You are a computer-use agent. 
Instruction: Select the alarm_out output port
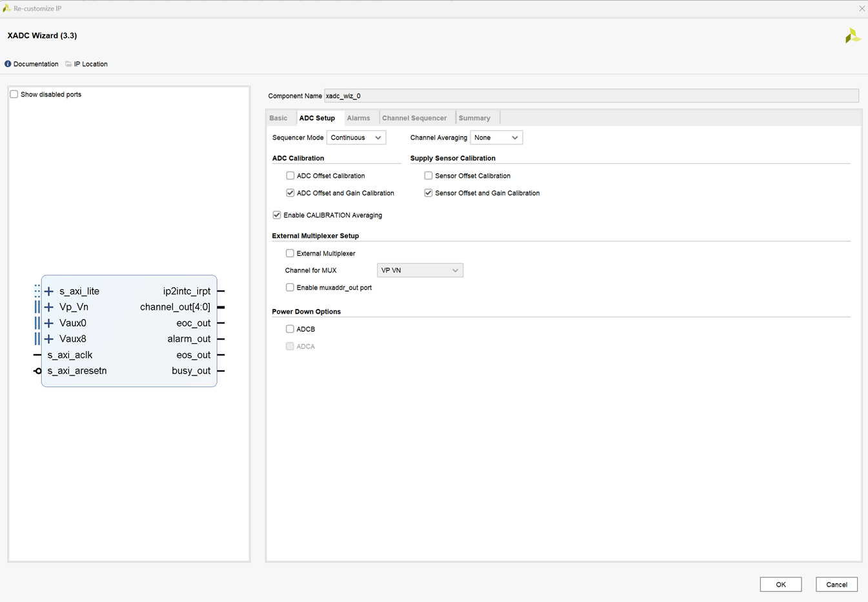(189, 339)
